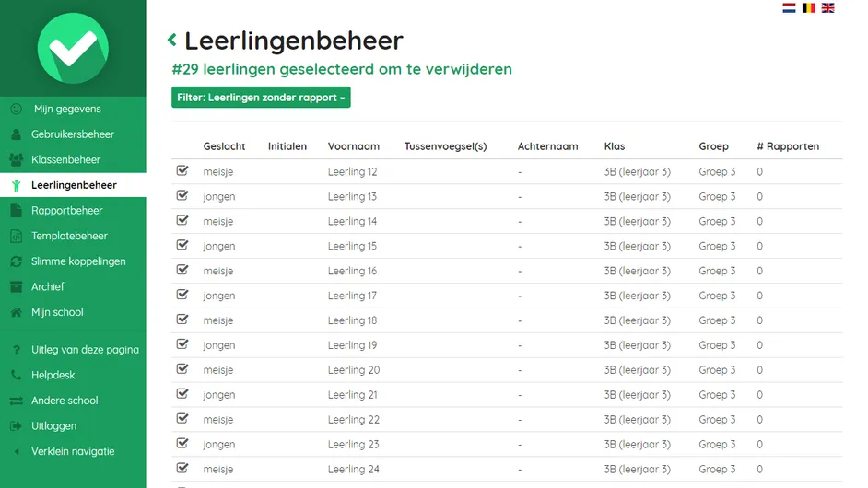Click the logout icon beside Uitloggen
868x488 pixels.
pyautogui.click(x=16, y=426)
